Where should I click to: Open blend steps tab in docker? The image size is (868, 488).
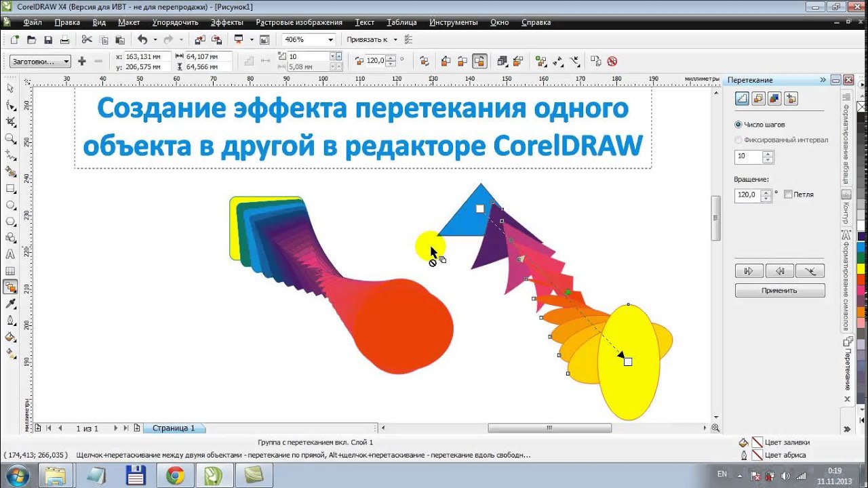[x=742, y=99]
